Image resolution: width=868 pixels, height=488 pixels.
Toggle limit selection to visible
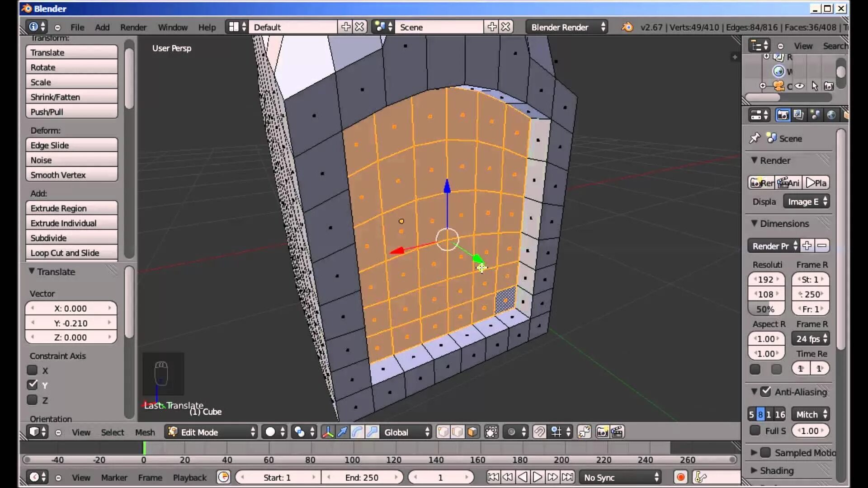(x=491, y=432)
